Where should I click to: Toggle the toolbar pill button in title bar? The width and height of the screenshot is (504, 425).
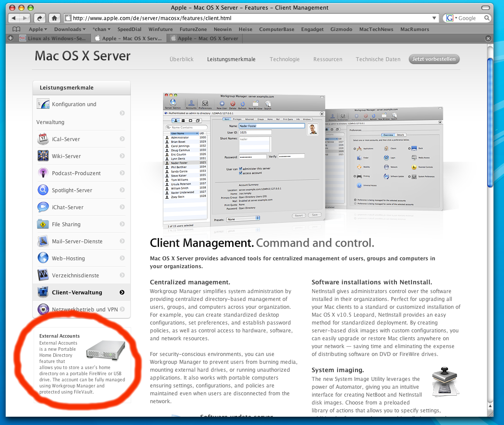(x=485, y=7)
